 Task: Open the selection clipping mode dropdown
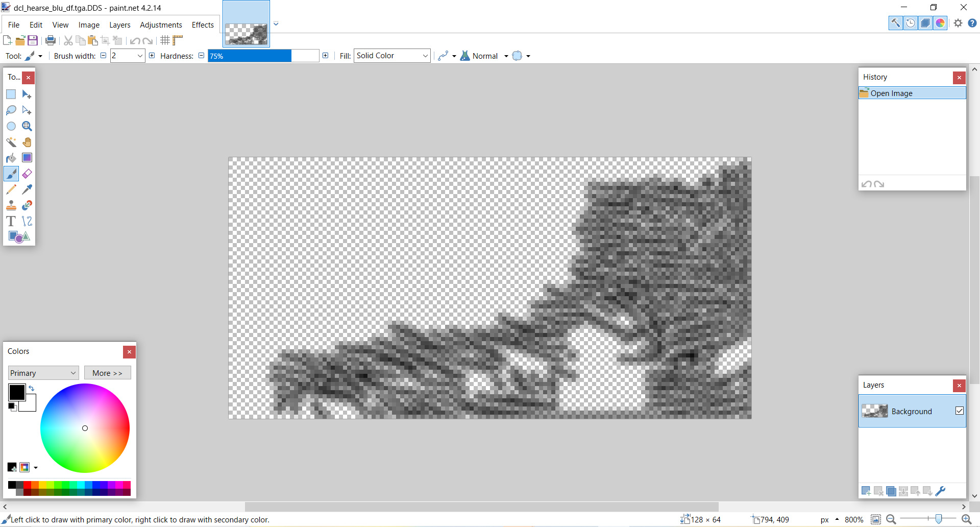[521, 56]
